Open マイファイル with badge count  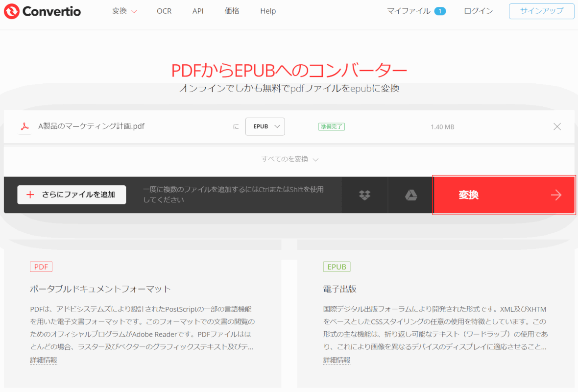416,11
